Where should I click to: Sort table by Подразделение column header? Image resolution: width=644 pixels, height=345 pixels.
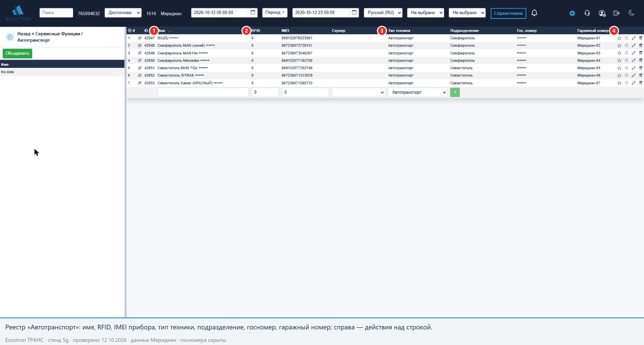(465, 30)
